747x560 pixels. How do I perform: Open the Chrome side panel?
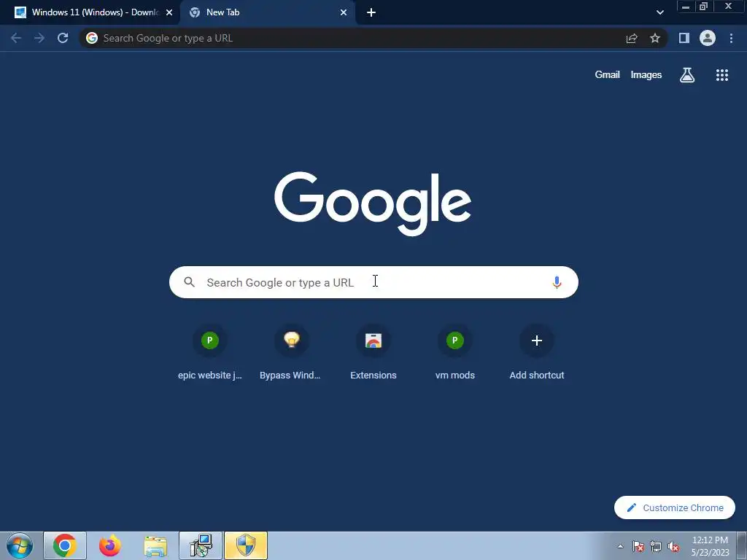pos(684,38)
